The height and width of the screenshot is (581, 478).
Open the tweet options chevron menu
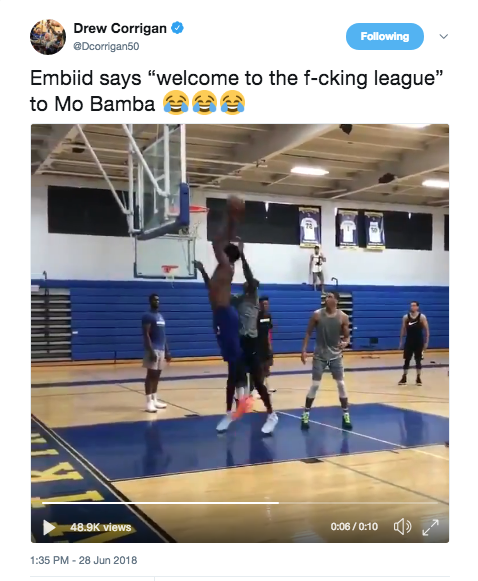coord(444,36)
